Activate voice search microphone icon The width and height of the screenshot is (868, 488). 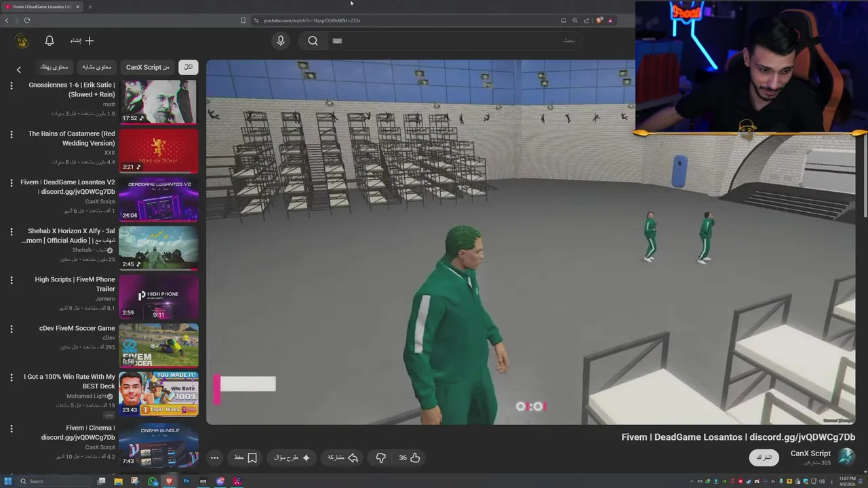point(281,41)
